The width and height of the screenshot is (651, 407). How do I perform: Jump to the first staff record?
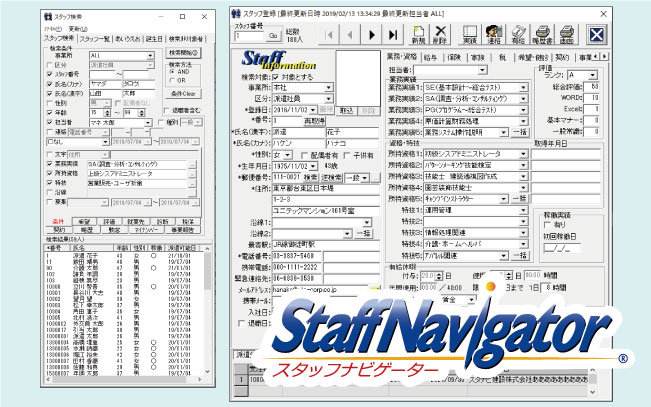(x=330, y=35)
